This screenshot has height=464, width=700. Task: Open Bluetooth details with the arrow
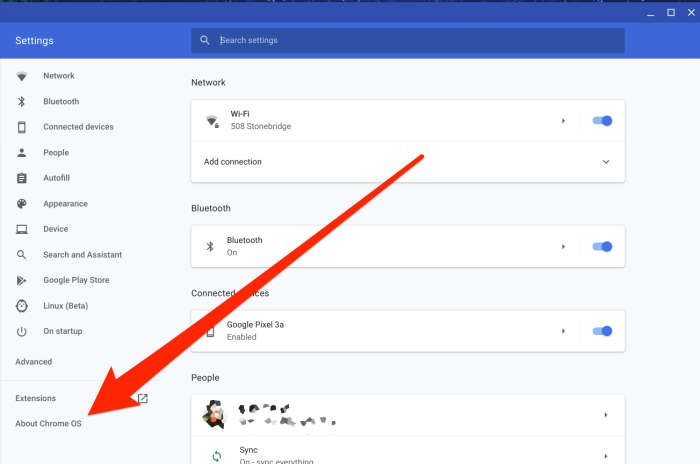[x=563, y=247]
